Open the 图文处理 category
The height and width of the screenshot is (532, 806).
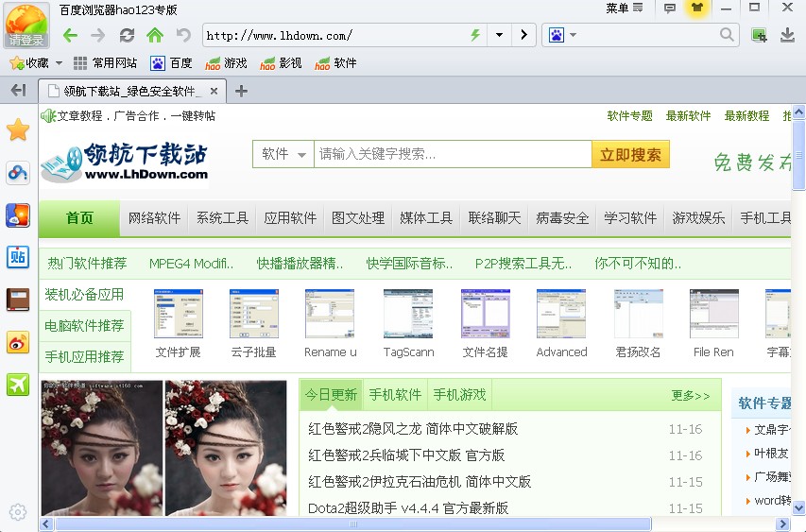click(x=358, y=218)
